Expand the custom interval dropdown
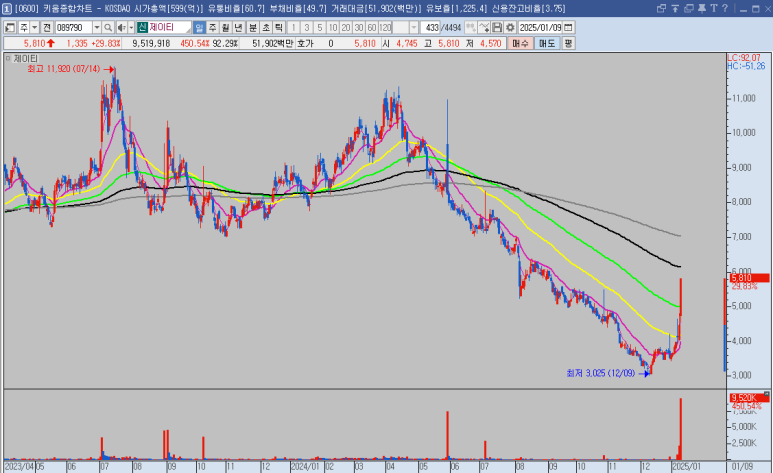 (x=414, y=28)
